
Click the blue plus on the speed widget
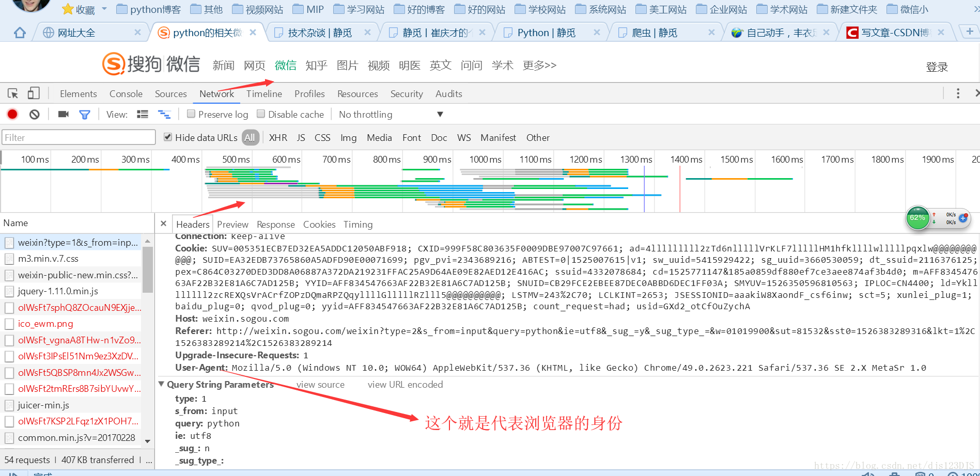963,218
